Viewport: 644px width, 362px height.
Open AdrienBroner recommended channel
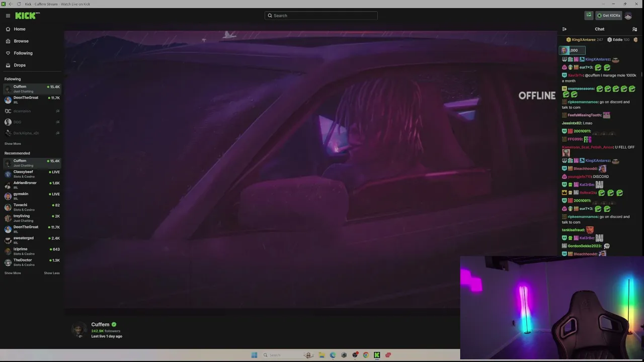click(x=32, y=185)
